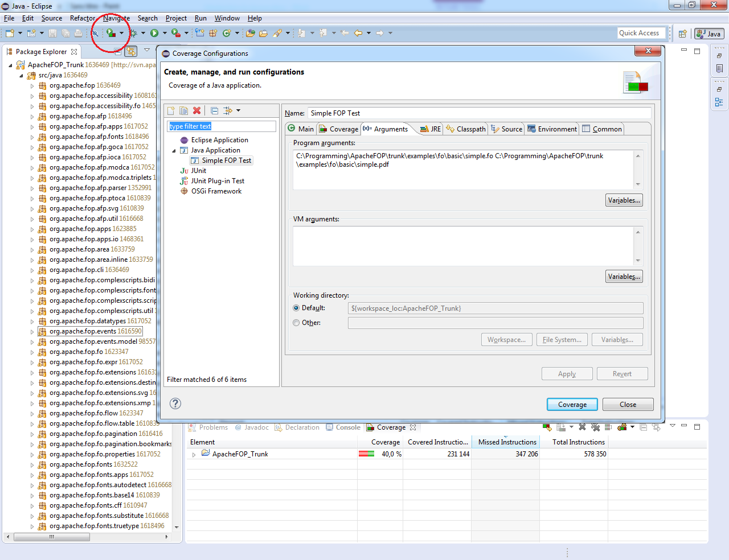This screenshot has width=729, height=560.
Task: Expand ApacheFOP_Trunk row in Coverage table
Action: (194, 455)
